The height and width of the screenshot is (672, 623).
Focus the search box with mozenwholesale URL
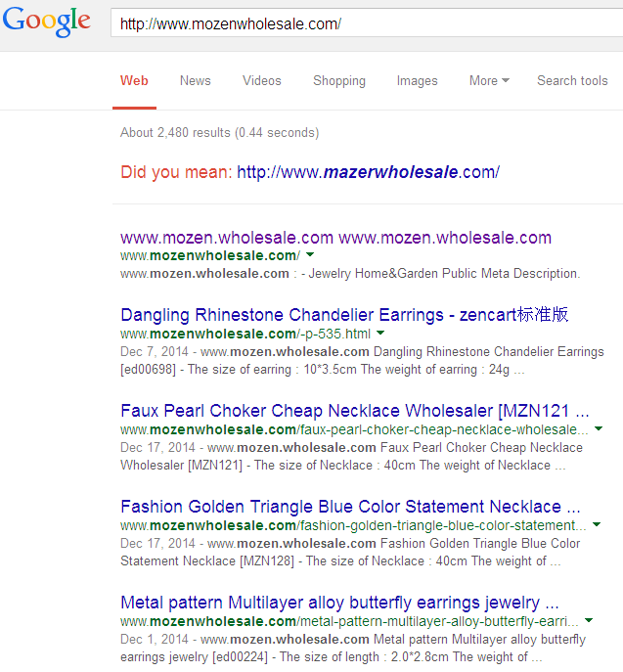coord(367,23)
